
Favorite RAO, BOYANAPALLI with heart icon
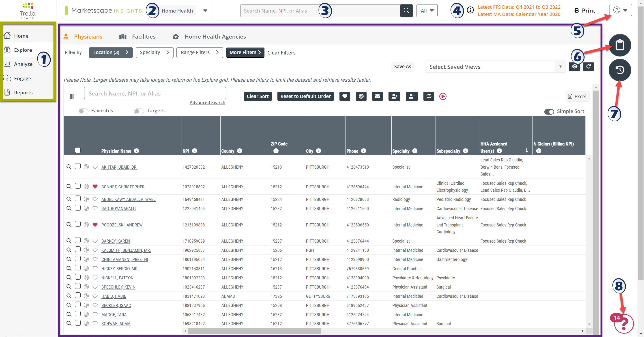(x=95, y=208)
